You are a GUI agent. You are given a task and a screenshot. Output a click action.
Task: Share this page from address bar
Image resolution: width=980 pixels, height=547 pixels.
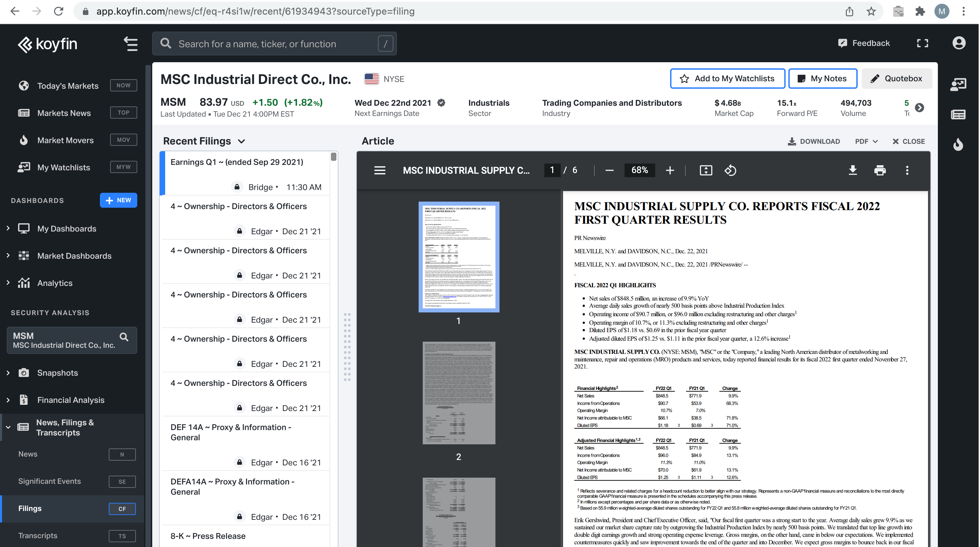849,12
